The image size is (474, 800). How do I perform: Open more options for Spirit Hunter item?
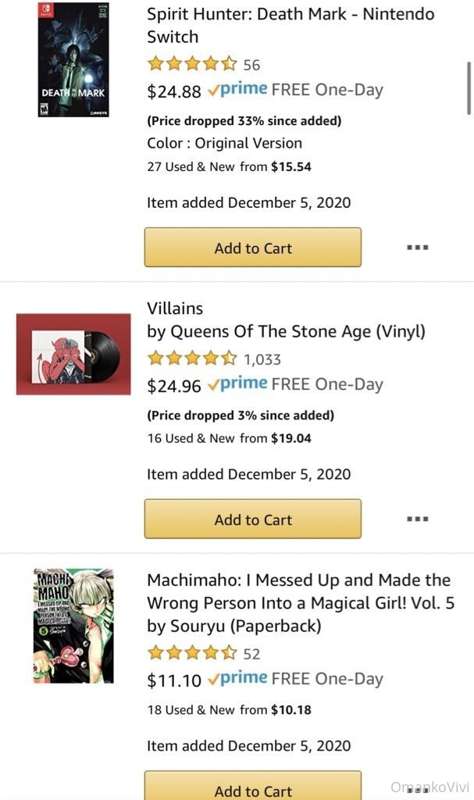[x=417, y=247]
